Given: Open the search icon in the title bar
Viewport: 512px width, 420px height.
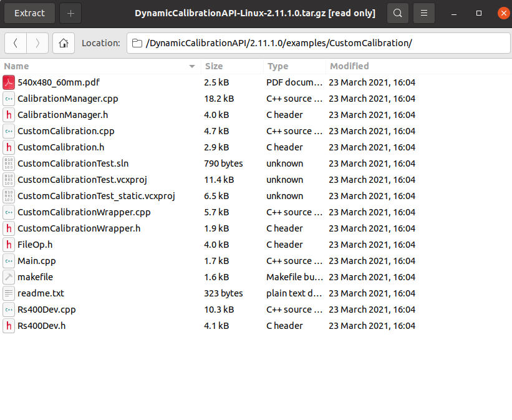Looking at the screenshot, I should coord(398,12).
